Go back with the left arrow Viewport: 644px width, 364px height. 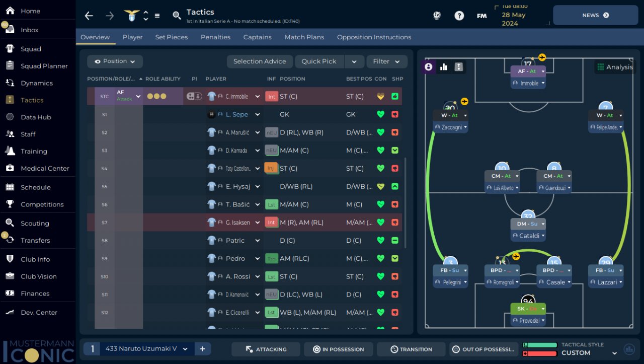point(89,16)
